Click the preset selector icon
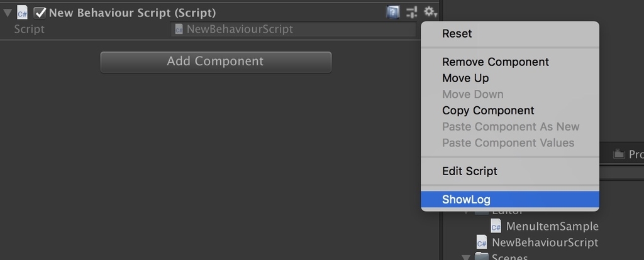The image size is (644, 260). [x=411, y=13]
